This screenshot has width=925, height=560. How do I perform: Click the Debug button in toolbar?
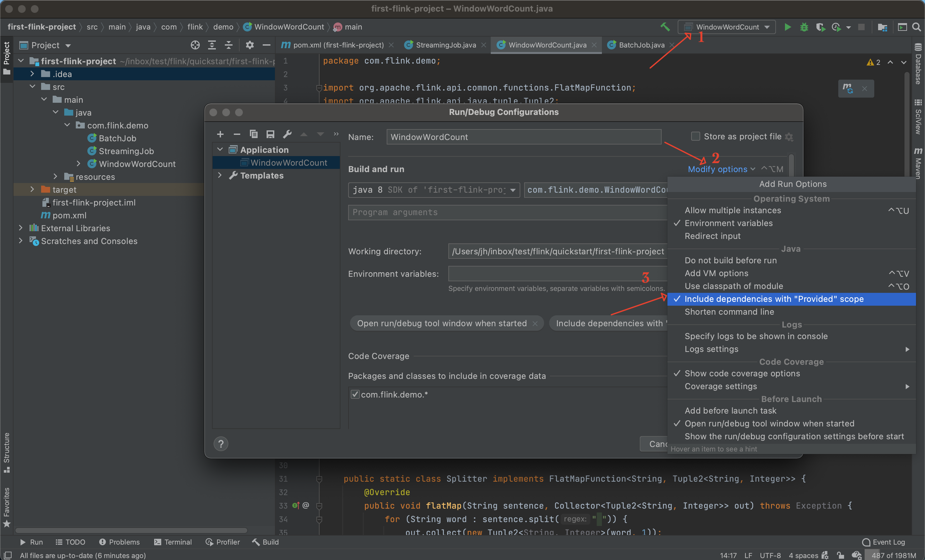click(803, 27)
